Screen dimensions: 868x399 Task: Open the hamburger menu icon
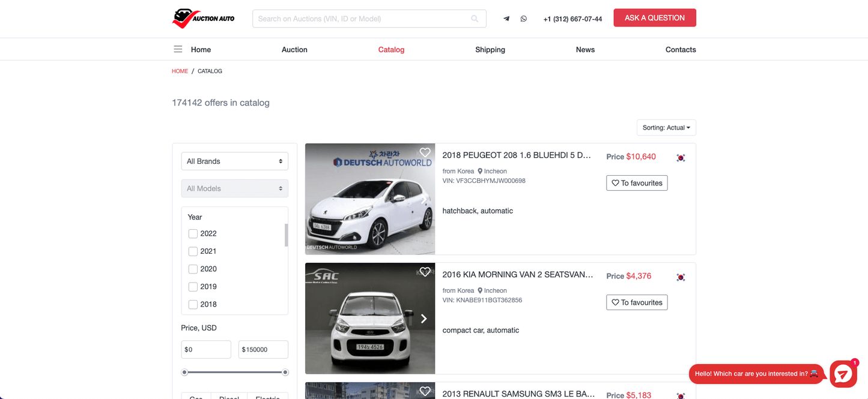(178, 49)
